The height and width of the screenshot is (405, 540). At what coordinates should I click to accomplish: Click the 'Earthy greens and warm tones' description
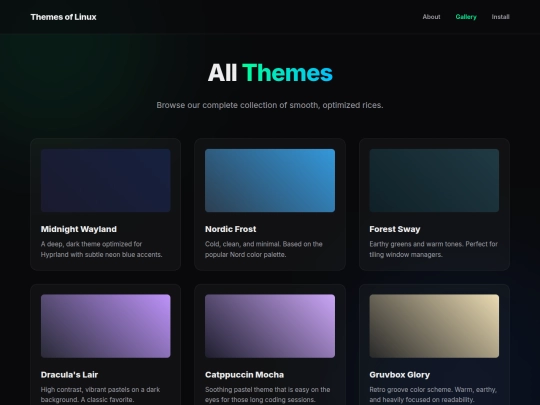[x=434, y=249]
